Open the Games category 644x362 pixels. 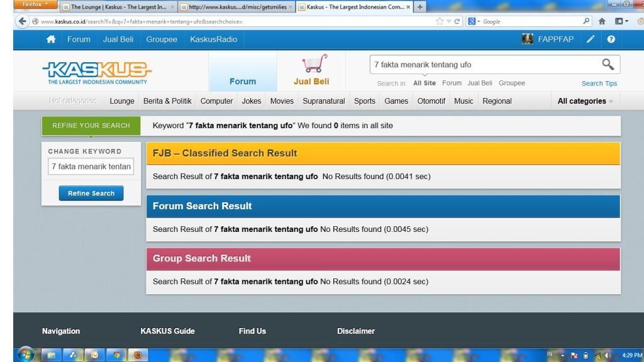(x=396, y=101)
